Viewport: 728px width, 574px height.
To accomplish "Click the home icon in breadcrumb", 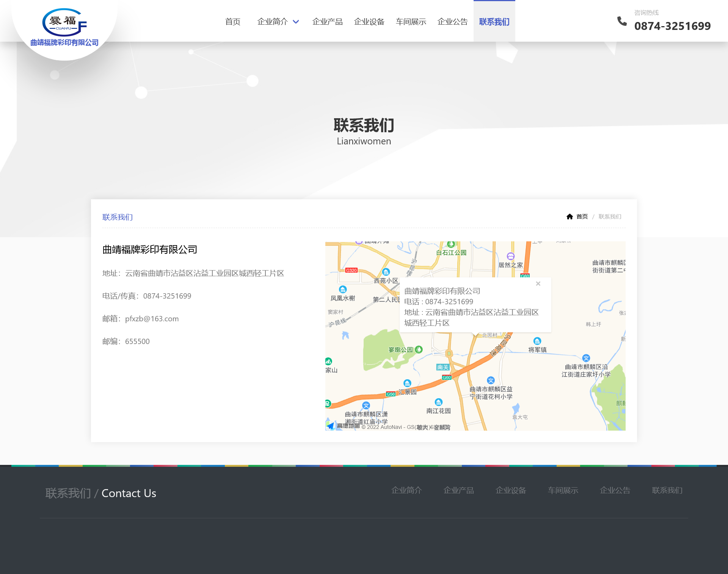I will pos(570,217).
